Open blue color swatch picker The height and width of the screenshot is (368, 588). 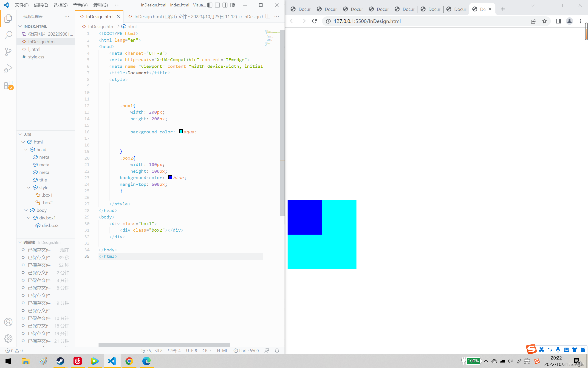point(170,177)
